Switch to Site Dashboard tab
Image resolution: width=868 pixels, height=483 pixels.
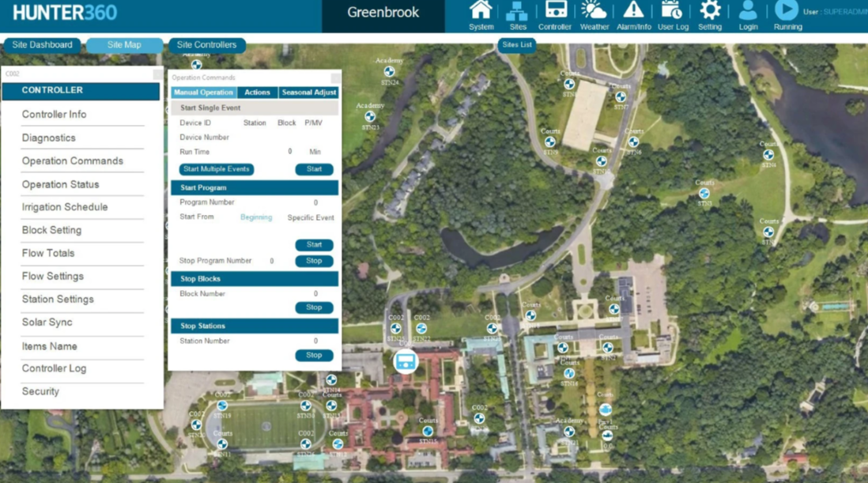(x=42, y=45)
